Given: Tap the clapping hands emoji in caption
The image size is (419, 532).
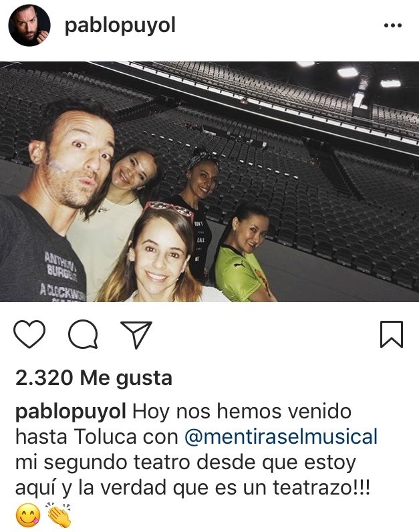Looking at the screenshot, I should tap(59, 515).
